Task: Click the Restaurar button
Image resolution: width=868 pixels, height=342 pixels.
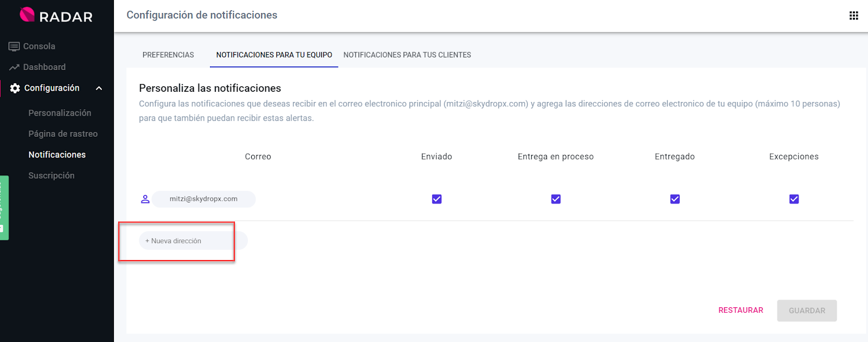Action: point(741,311)
